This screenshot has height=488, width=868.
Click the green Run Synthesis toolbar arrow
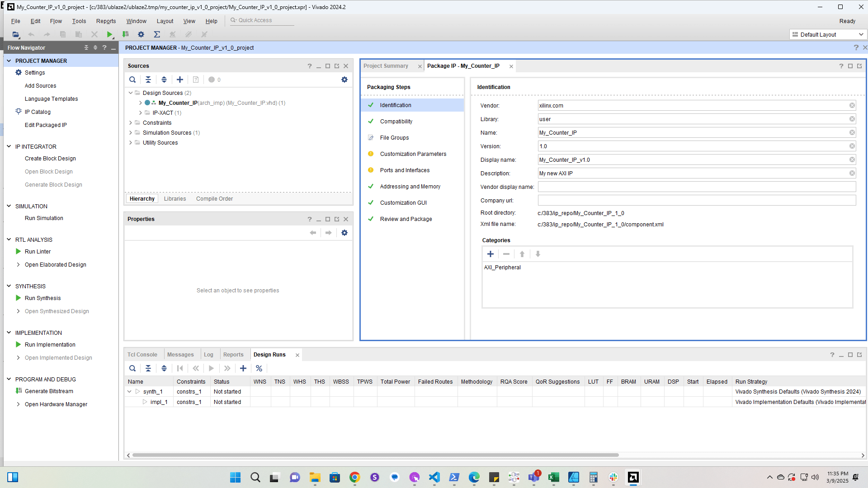(x=109, y=34)
